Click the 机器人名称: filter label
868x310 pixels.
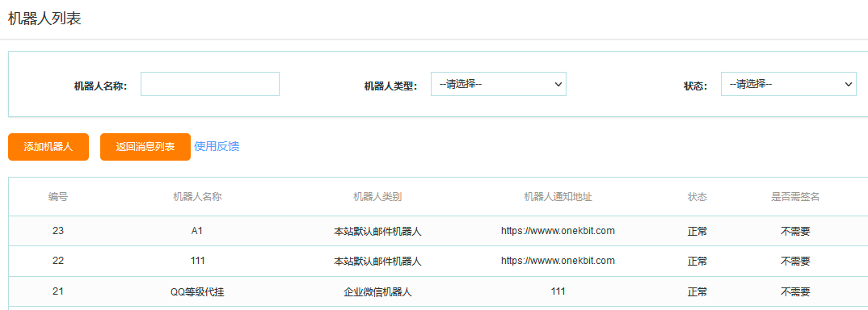[x=101, y=86]
